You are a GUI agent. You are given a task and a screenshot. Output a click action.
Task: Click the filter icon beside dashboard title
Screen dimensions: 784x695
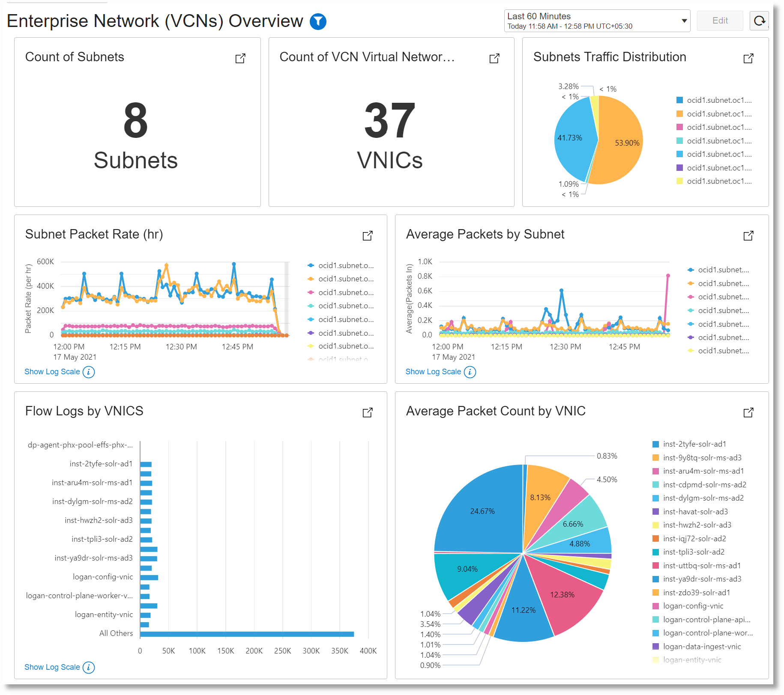tap(317, 21)
